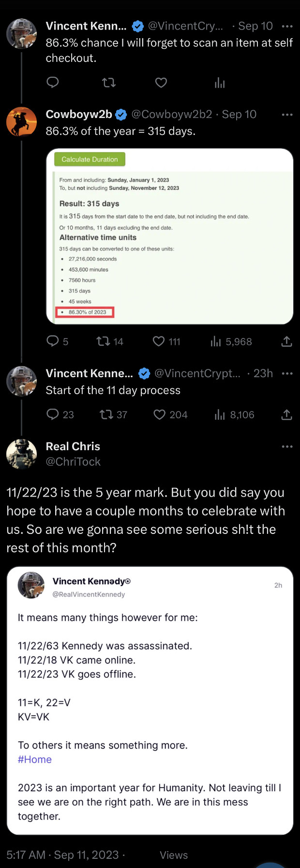The height and width of the screenshot is (868, 300).
Task: Reply to Vincent's self checkout tweet
Action: (53, 83)
